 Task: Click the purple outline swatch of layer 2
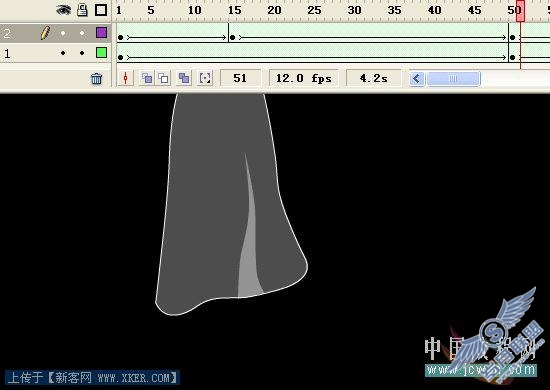pos(101,33)
